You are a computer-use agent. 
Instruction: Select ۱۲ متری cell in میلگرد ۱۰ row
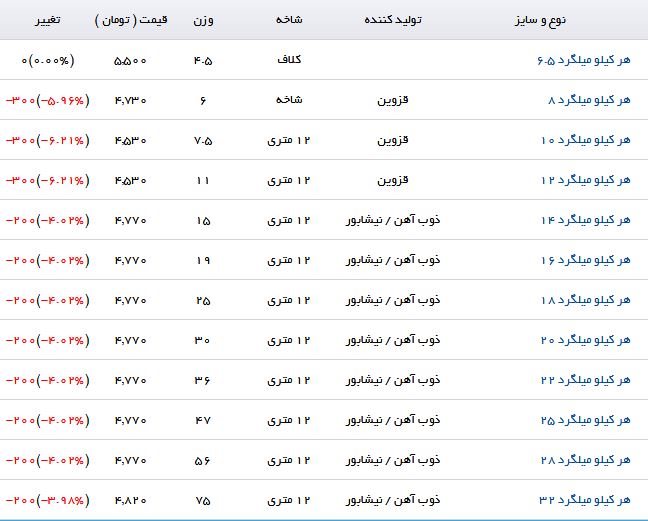289,140
